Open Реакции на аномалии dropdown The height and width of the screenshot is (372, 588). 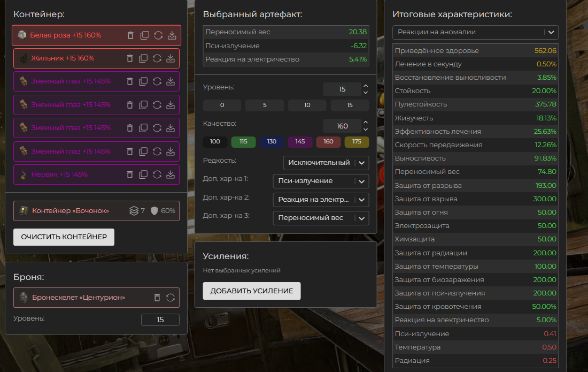point(475,32)
